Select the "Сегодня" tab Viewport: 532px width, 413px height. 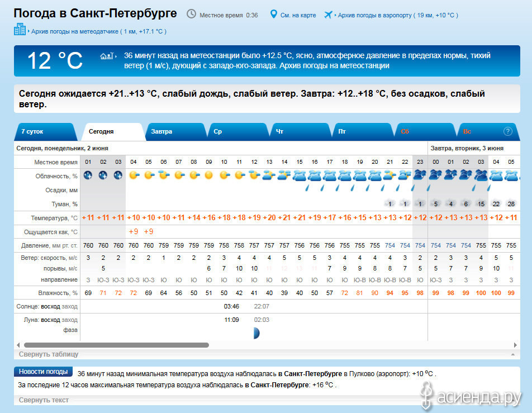pyautogui.click(x=112, y=132)
